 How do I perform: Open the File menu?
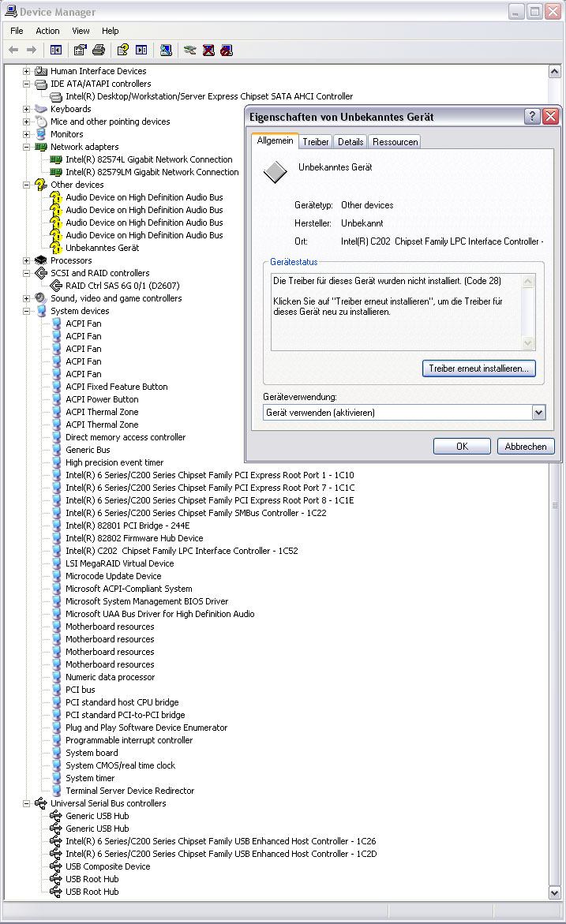(17, 31)
